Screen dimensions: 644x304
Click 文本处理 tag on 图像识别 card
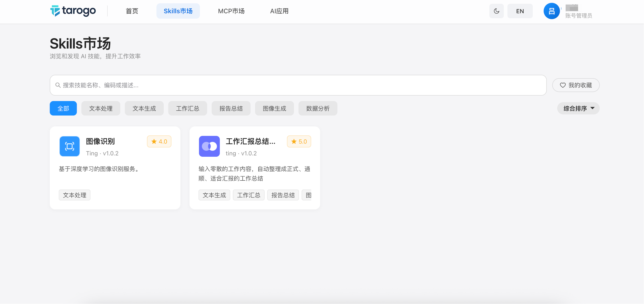pos(74,195)
